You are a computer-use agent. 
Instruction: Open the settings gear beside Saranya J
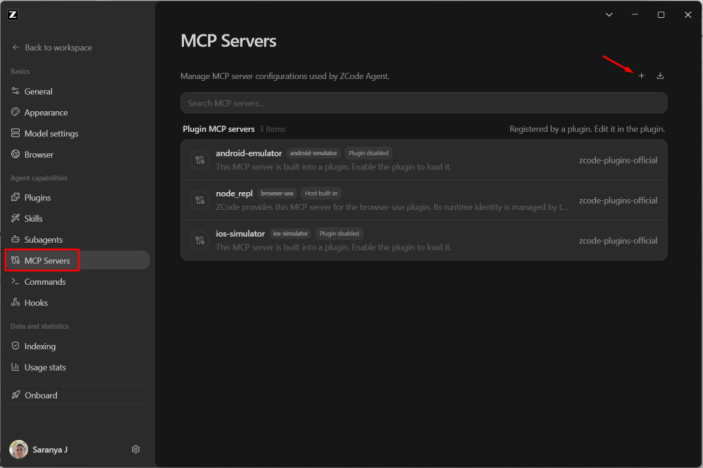click(x=135, y=449)
